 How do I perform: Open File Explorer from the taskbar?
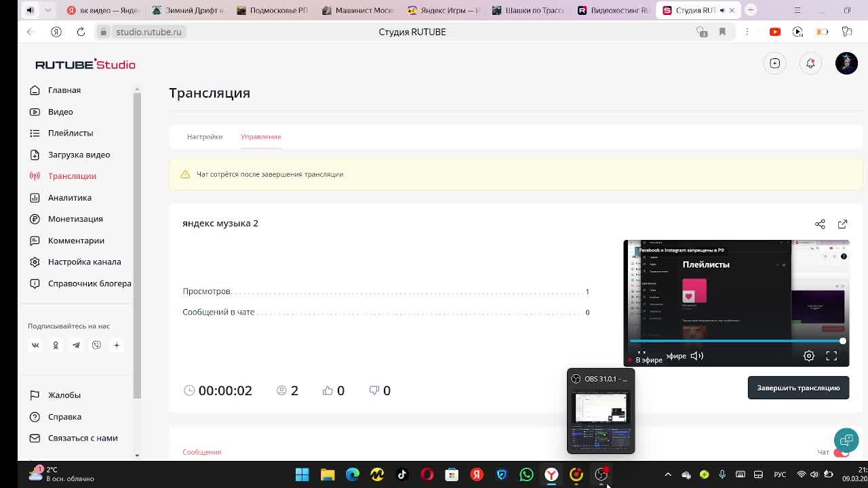328,474
